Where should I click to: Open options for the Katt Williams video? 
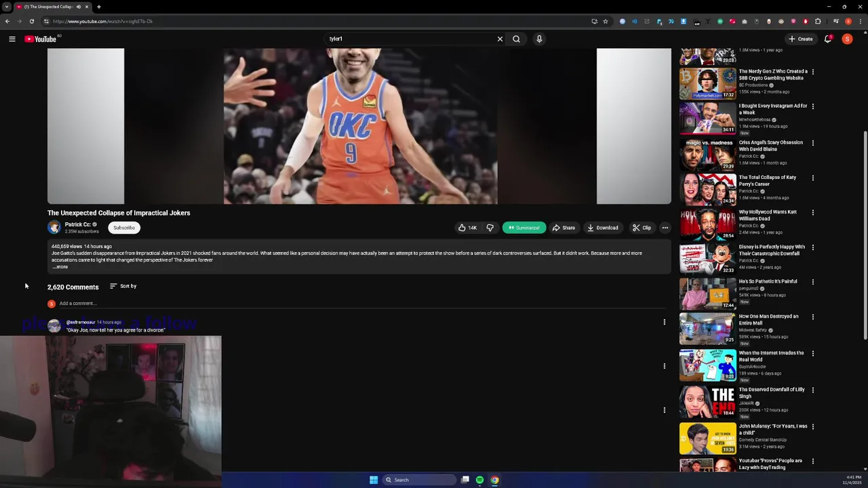click(x=813, y=213)
